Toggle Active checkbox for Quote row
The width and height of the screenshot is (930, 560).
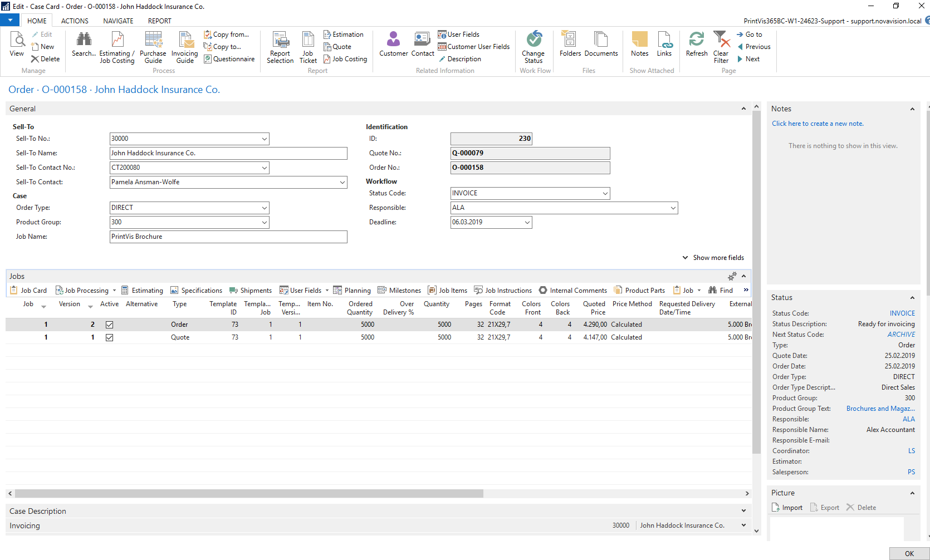pos(110,337)
